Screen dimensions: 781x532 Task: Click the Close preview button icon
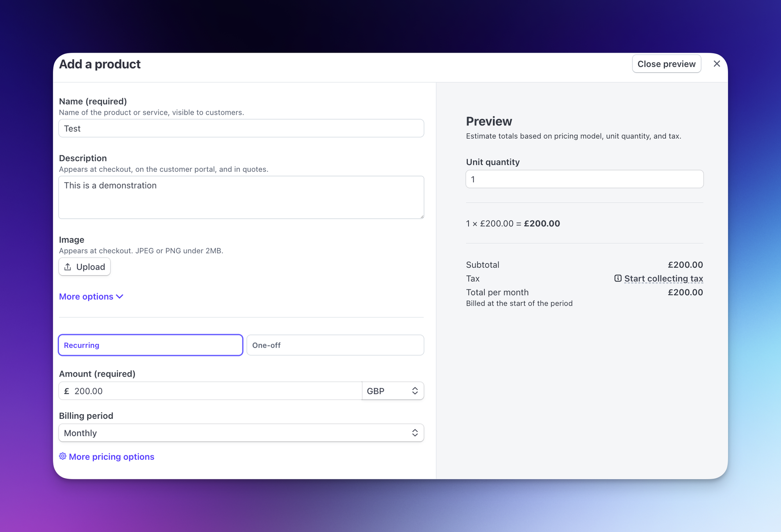[x=666, y=64]
